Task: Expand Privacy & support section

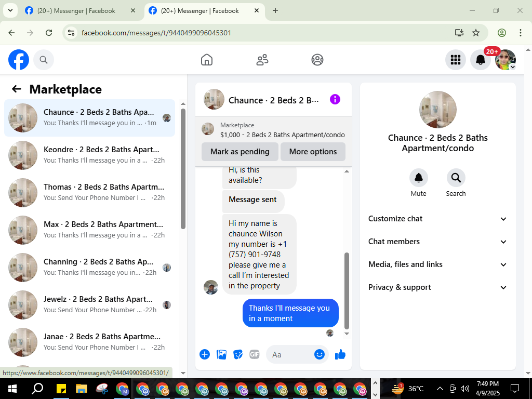Action: (x=437, y=287)
